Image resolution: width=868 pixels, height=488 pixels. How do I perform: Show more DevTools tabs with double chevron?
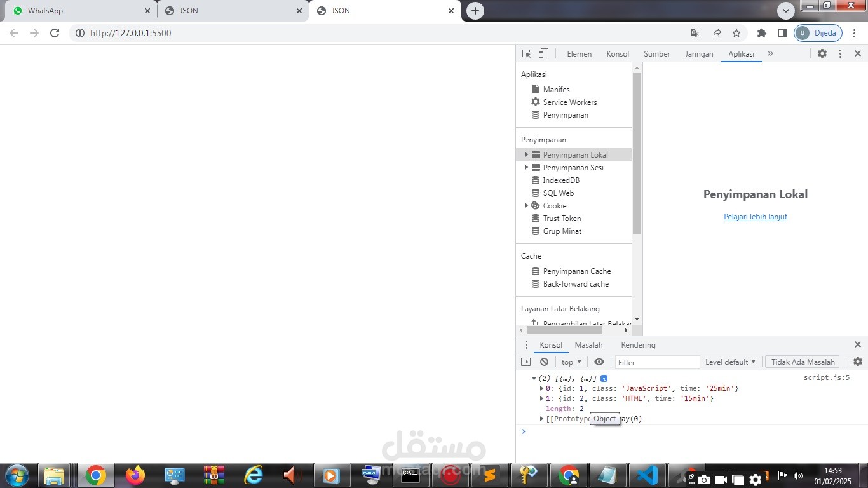(x=770, y=54)
